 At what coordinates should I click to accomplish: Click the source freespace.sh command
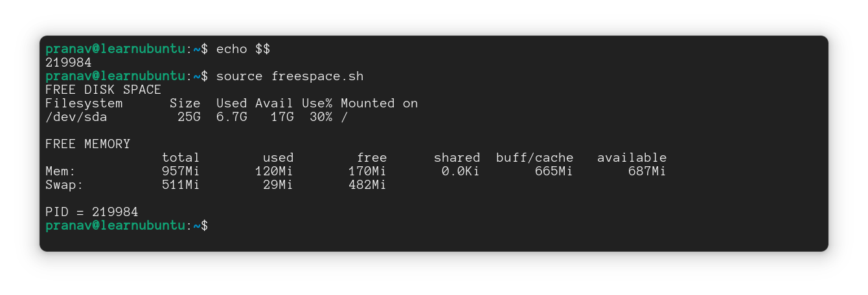290,76
